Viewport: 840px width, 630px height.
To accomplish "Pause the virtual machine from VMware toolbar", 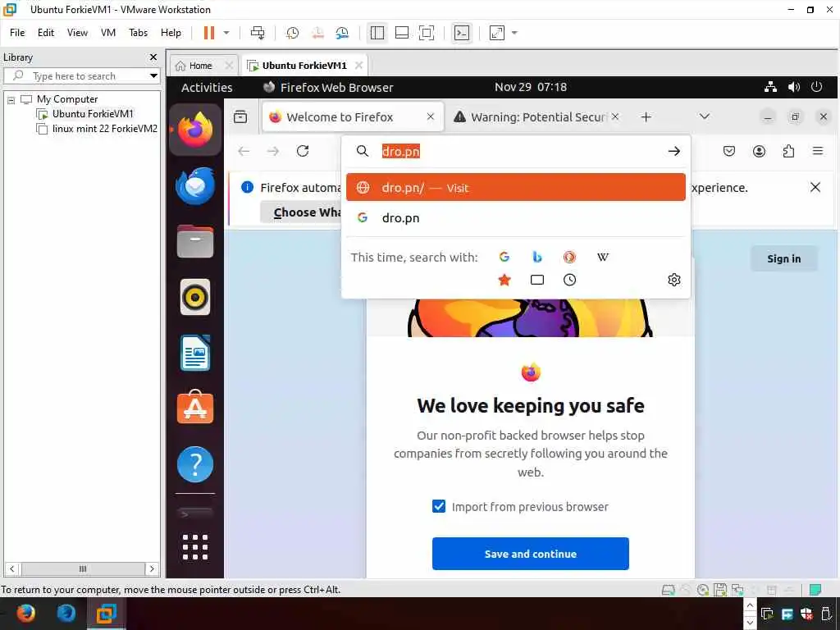I will pyautogui.click(x=209, y=33).
